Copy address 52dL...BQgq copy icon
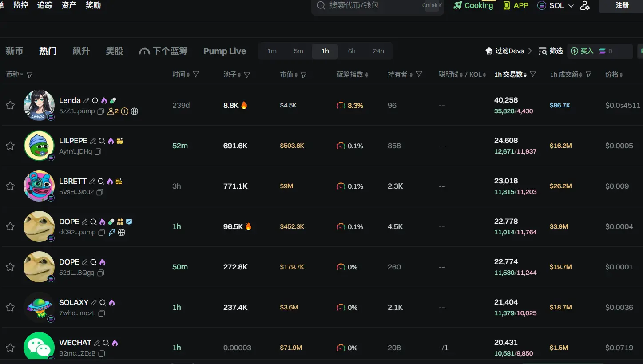643x364 pixels. 100,273
